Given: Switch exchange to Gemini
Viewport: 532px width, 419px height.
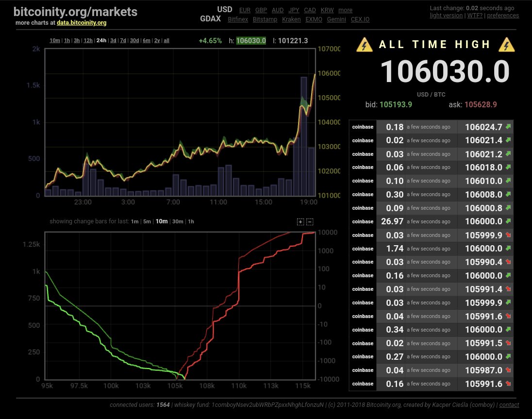Looking at the screenshot, I should tap(336, 19).
